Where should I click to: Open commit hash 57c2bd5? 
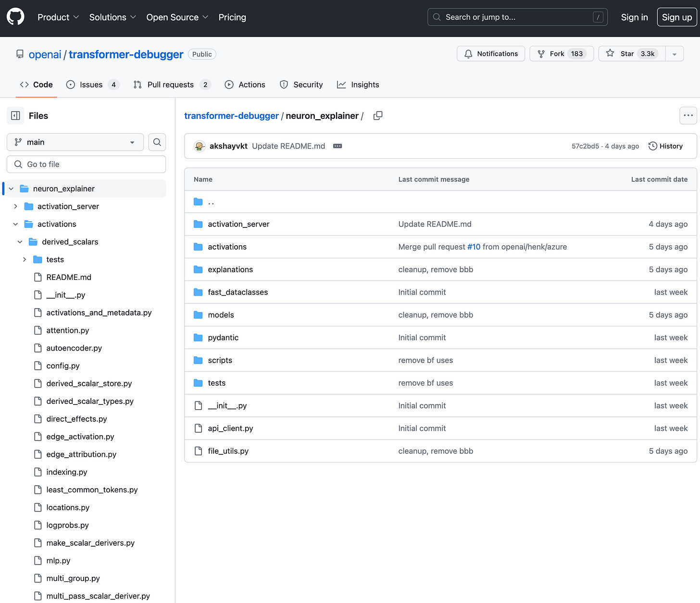(585, 146)
